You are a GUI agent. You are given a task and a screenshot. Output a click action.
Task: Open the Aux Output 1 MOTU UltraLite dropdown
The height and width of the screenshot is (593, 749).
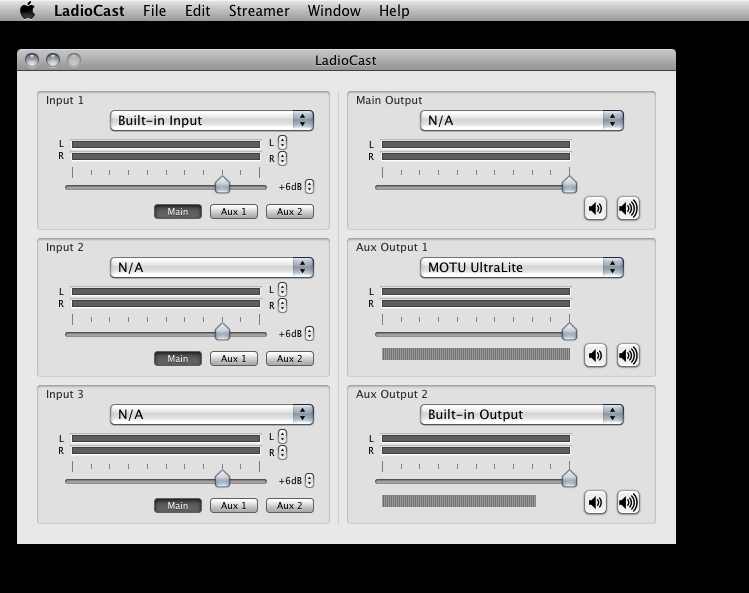pos(522,268)
